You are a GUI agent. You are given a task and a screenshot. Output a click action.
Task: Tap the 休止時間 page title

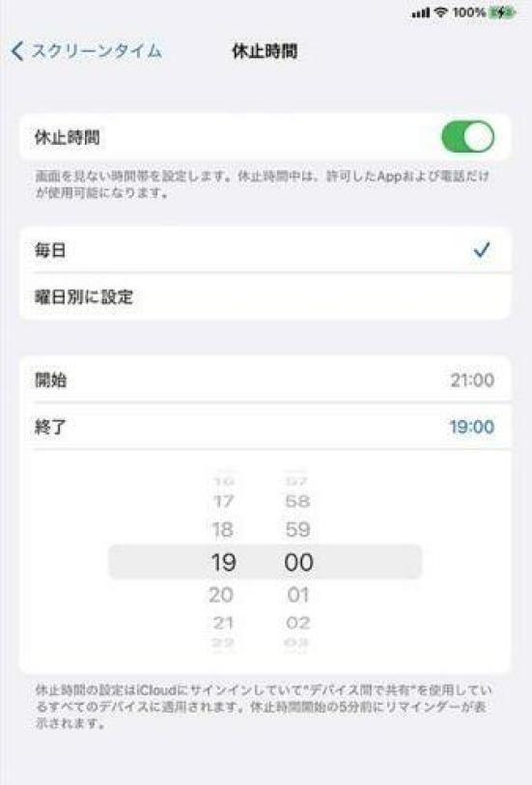click(265, 51)
